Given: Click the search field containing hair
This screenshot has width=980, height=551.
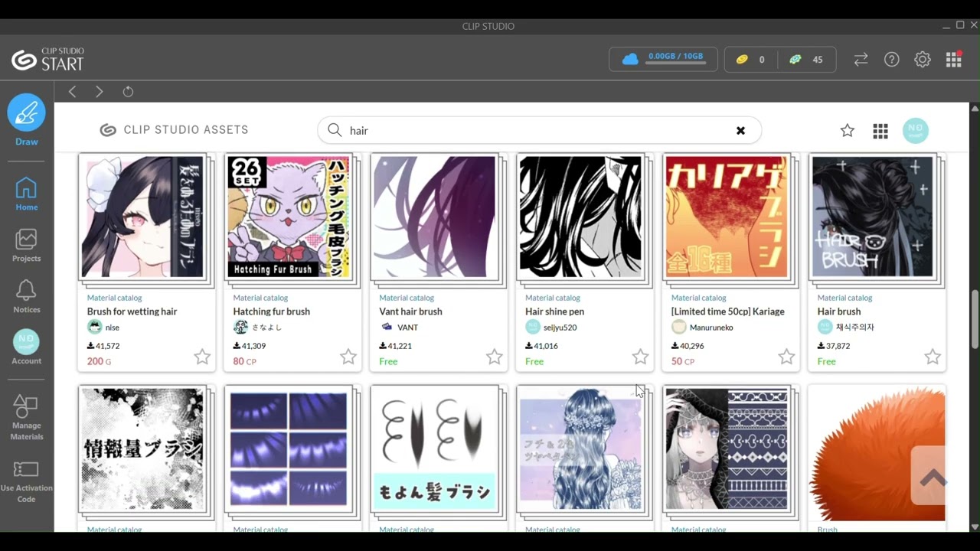Looking at the screenshot, I should point(539,130).
